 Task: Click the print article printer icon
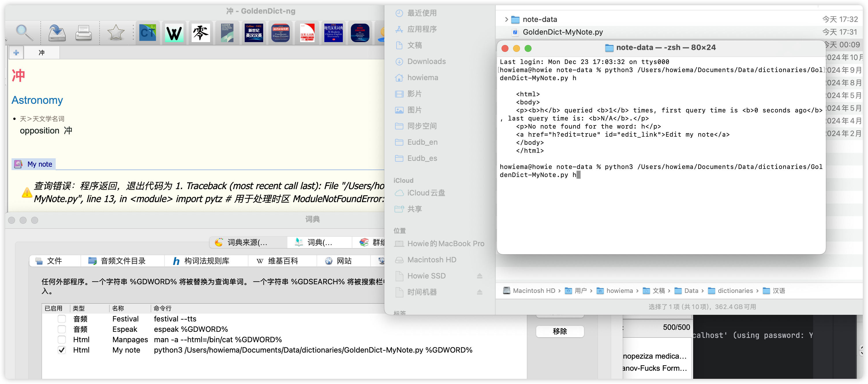(x=83, y=33)
